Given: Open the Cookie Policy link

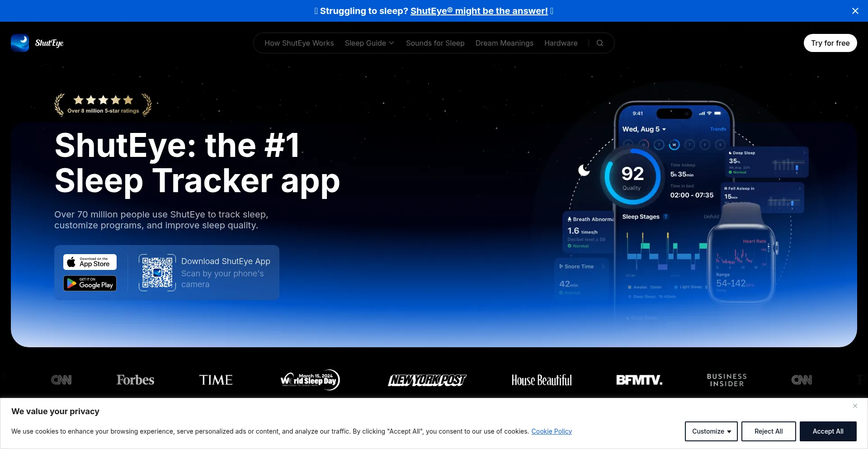Looking at the screenshot, I should [x=552, y=431].
